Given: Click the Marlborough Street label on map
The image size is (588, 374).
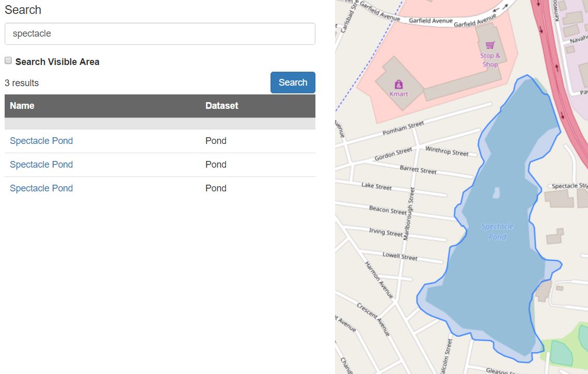Looking at the screenshot, I should tap(408, 214).
